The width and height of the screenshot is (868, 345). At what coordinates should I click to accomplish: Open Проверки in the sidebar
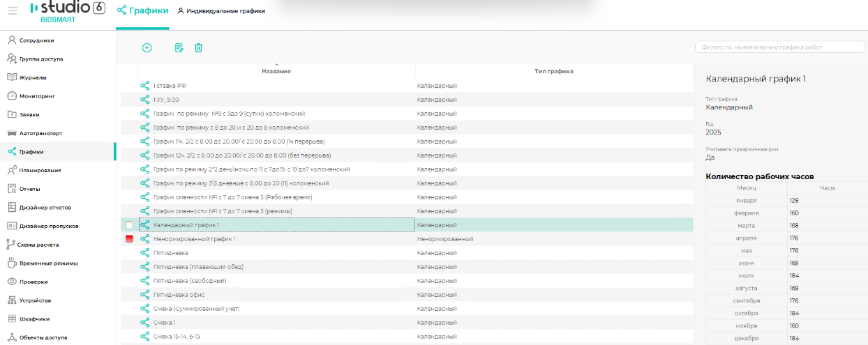(x=33, y=282)
